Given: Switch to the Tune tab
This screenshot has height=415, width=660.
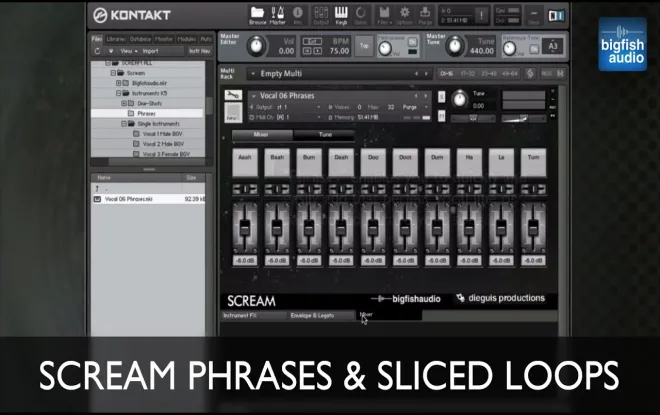Looking at the screenshot, I should [x=325, y=135].
